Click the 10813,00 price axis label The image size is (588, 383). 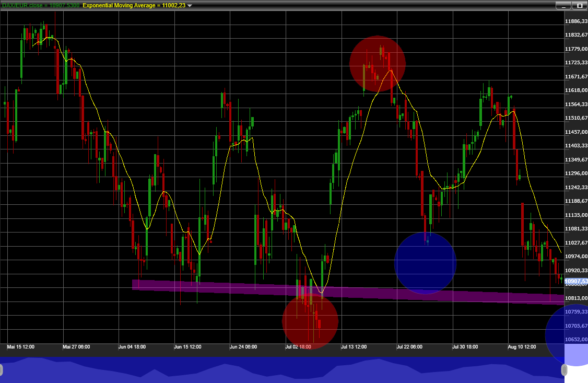pos(576,298)
